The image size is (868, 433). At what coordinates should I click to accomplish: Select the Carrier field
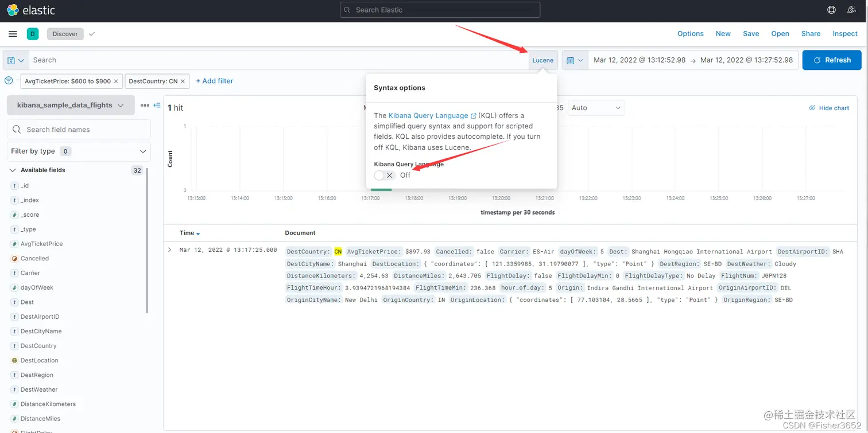tap(30, 273)
